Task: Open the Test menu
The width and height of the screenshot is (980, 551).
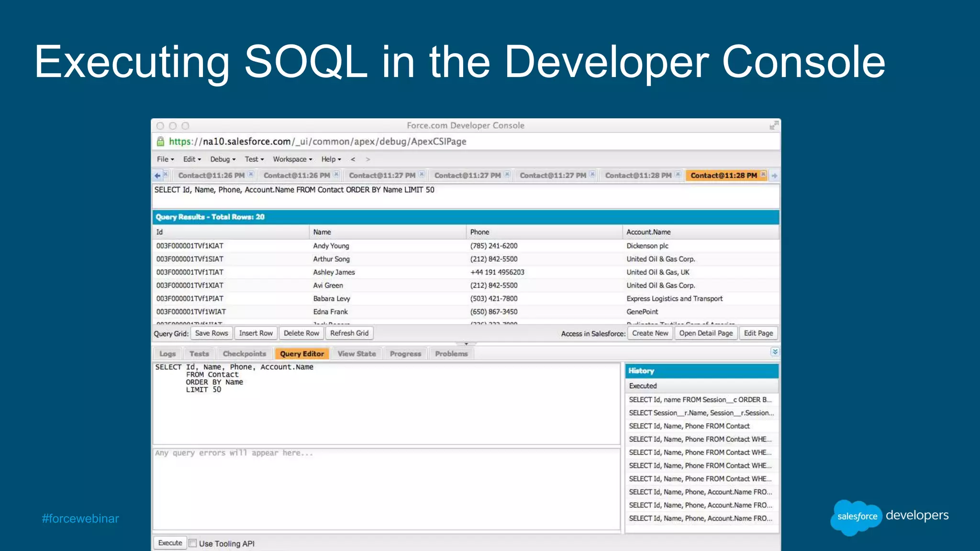Action: click(x=254, y=159)
